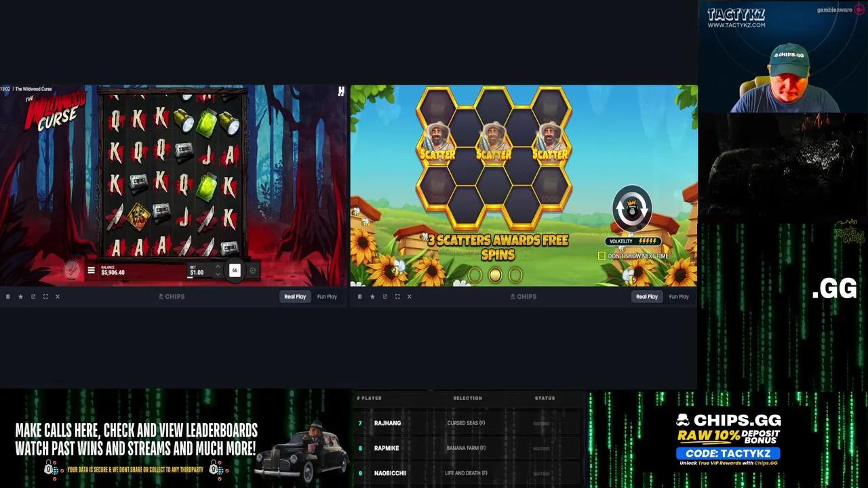Close the bee game panel
This screenshot has width=868, height=488.
pyautogui.click(x=410, y=296)
